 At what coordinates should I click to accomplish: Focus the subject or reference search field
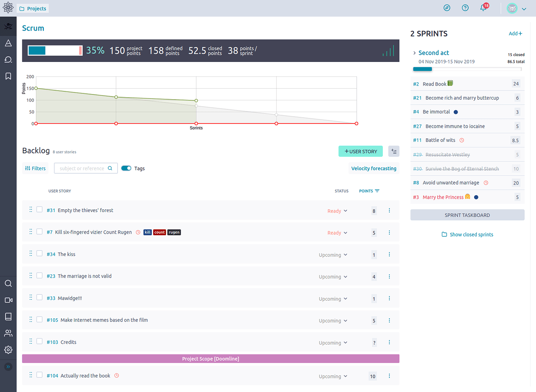(82, 168)
